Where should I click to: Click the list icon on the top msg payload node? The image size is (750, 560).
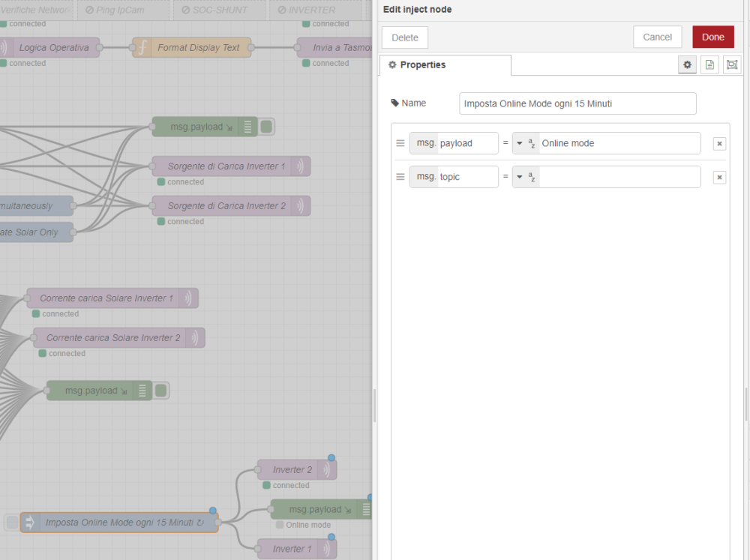click(249, 127)
